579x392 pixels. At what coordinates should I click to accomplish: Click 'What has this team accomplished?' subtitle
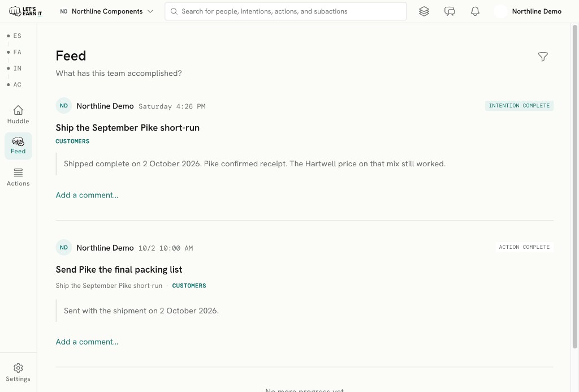[x=119, y=73]
